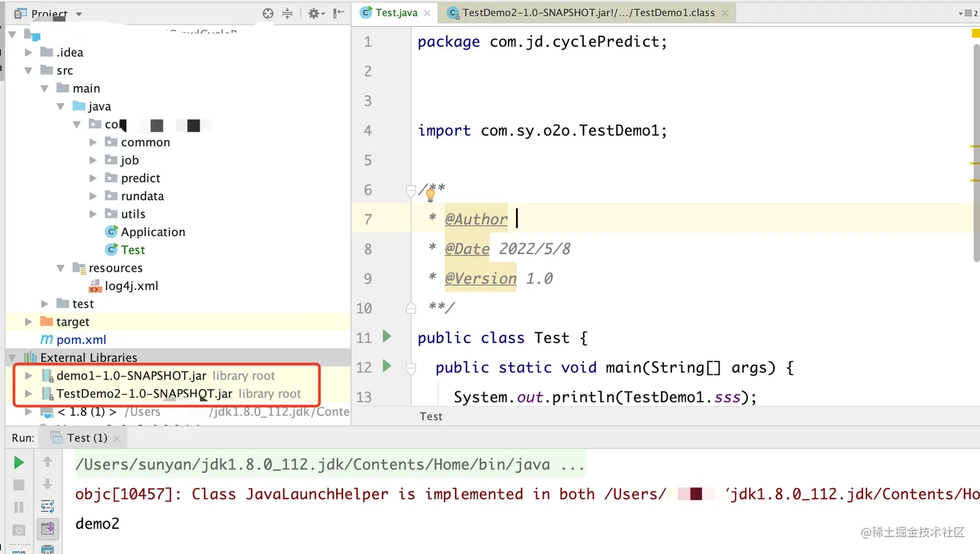Select the main folder in tree
This screenshot has width=980, height=554.
86,88
